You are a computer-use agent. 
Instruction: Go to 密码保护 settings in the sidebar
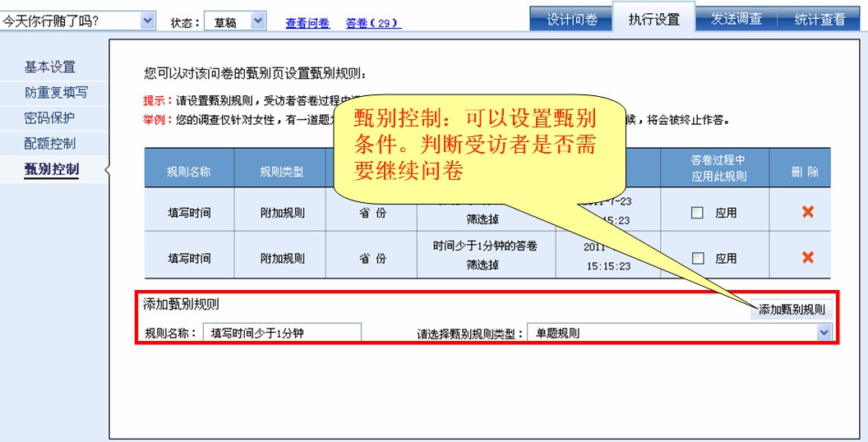[49, 117]
